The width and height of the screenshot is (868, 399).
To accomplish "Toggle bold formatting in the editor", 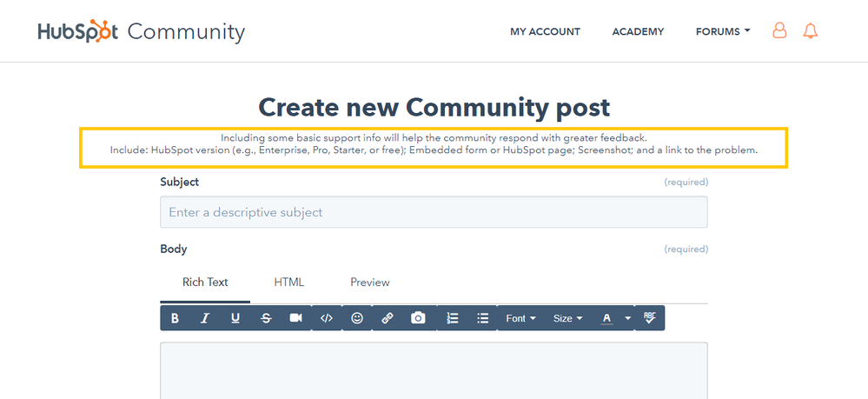I will 176,318.
